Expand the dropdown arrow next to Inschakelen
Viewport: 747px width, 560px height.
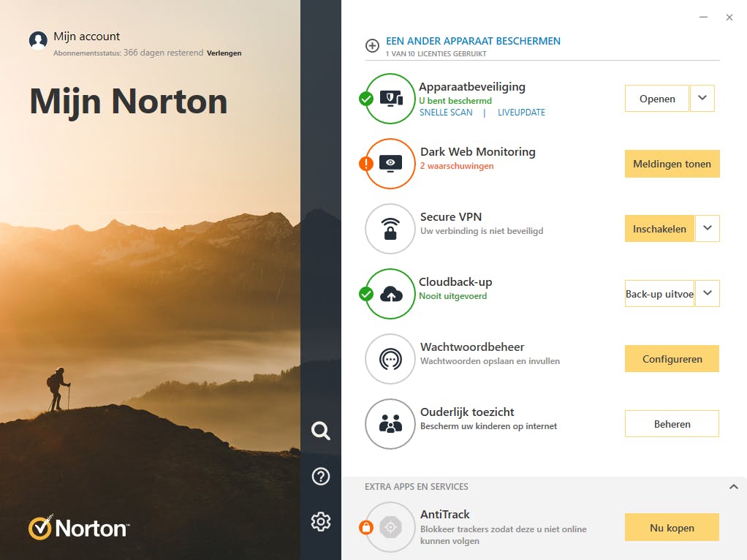pyautogui.click(x=708, y=228)
